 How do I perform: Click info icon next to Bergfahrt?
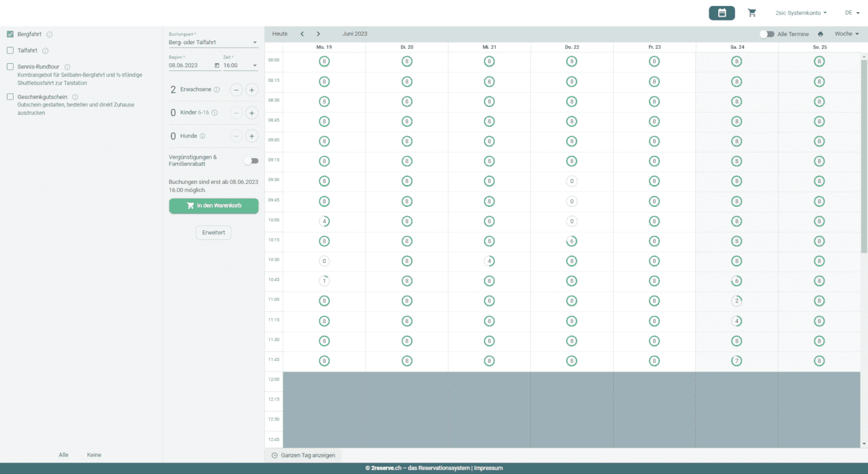tap(50, 35)
